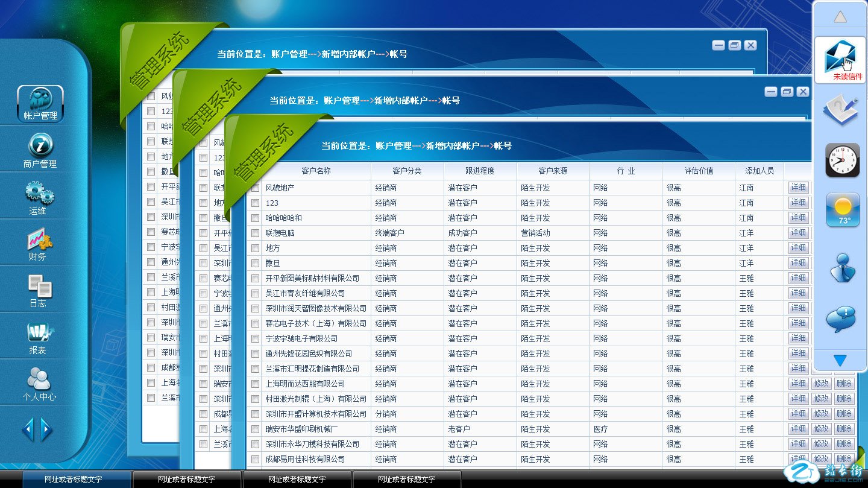Screen dimensions: 868x488
Task: Tick checkbox for 风貌地产 row
Action: point(256,188)
